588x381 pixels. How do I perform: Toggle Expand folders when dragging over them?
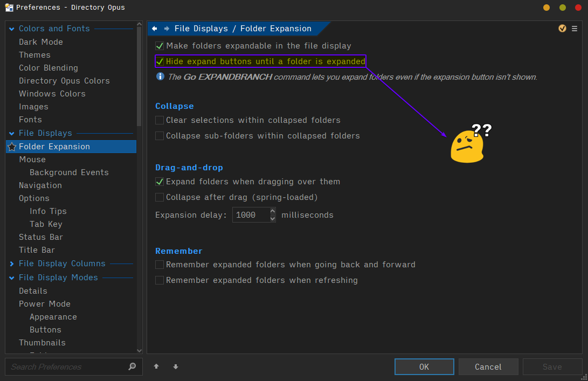click(160, 182)
